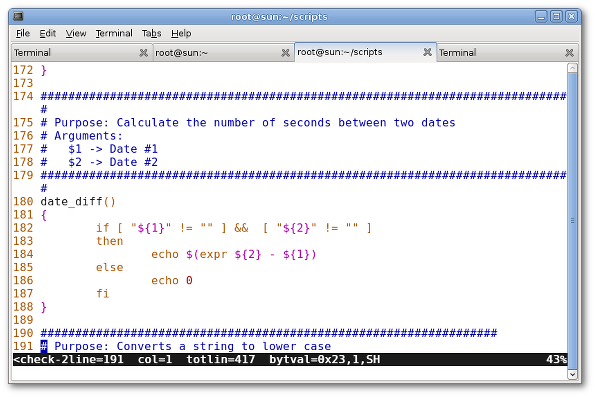Click the 'then' keyword on line 183

110,241
